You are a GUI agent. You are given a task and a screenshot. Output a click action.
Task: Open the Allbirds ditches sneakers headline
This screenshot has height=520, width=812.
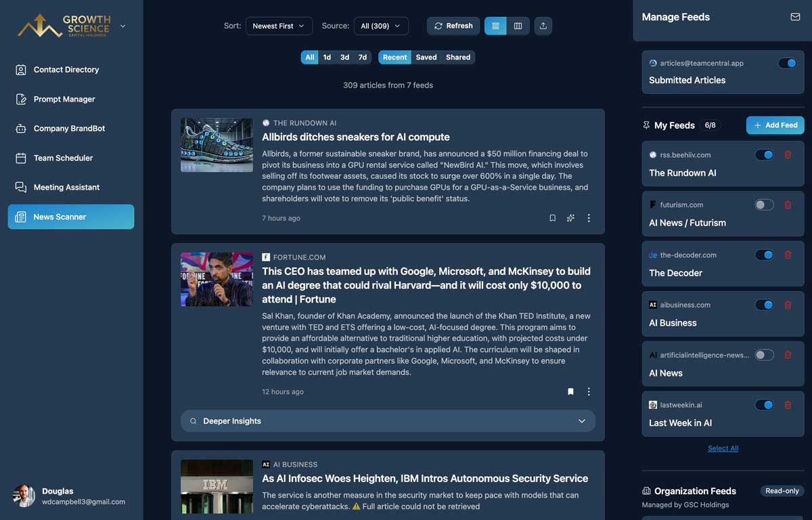click(356, 137)
